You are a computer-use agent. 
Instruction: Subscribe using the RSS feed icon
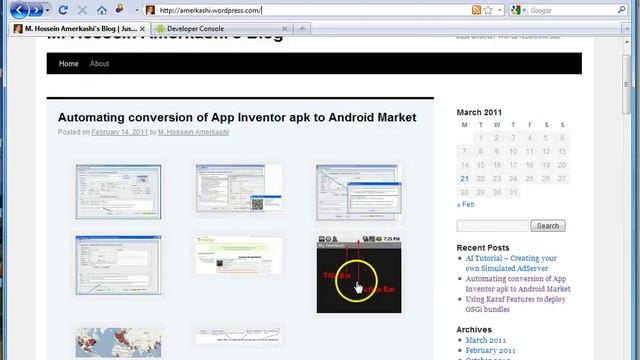point(476,10)
